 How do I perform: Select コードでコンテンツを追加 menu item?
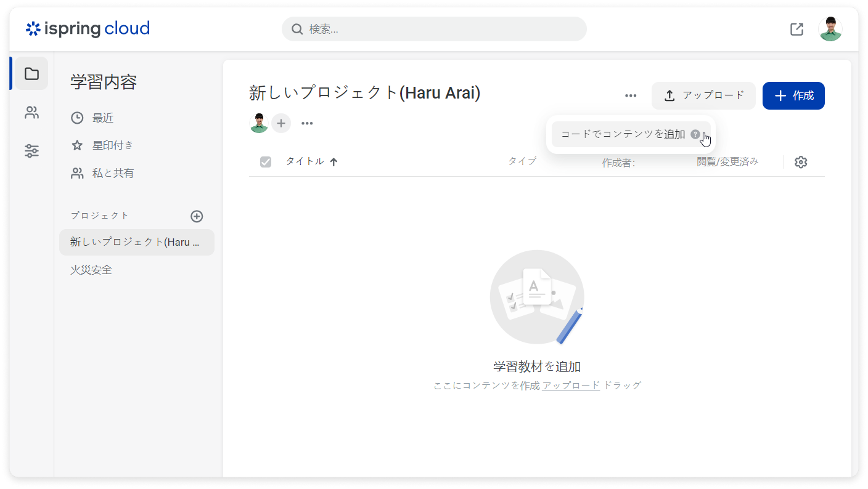click(x=623, y=134)
